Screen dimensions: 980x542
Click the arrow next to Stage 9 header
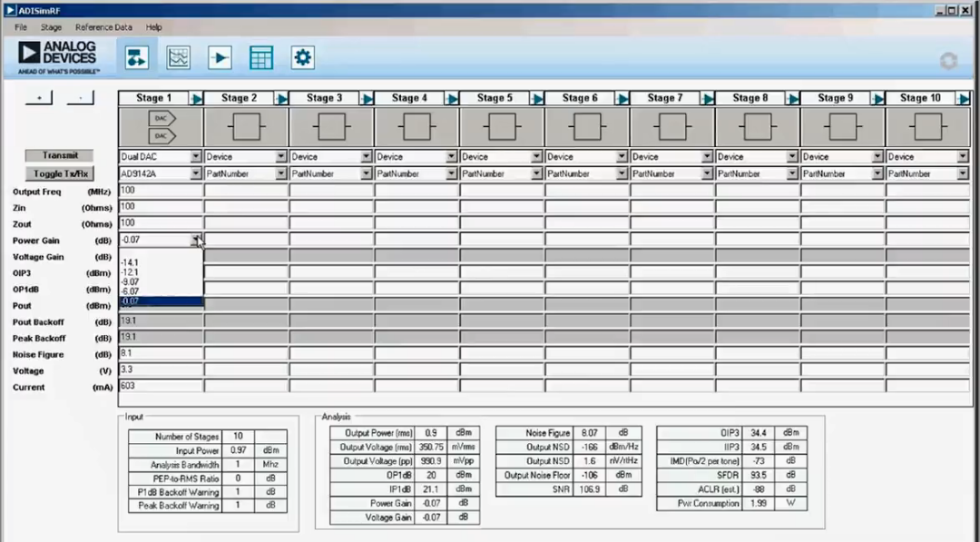coord(877,98)
